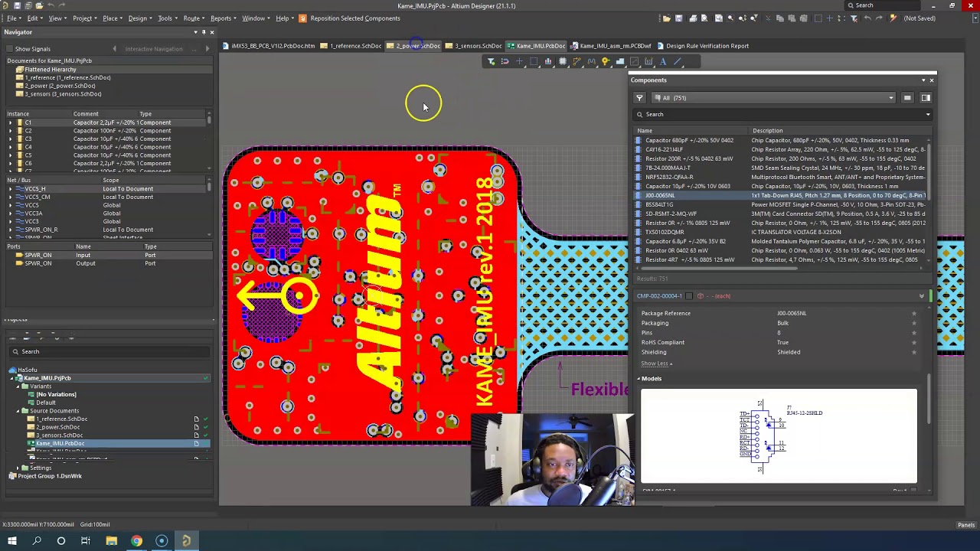
Task: Collapse the CMP-002-00004-1 details chevron
Action: point(921,296)
